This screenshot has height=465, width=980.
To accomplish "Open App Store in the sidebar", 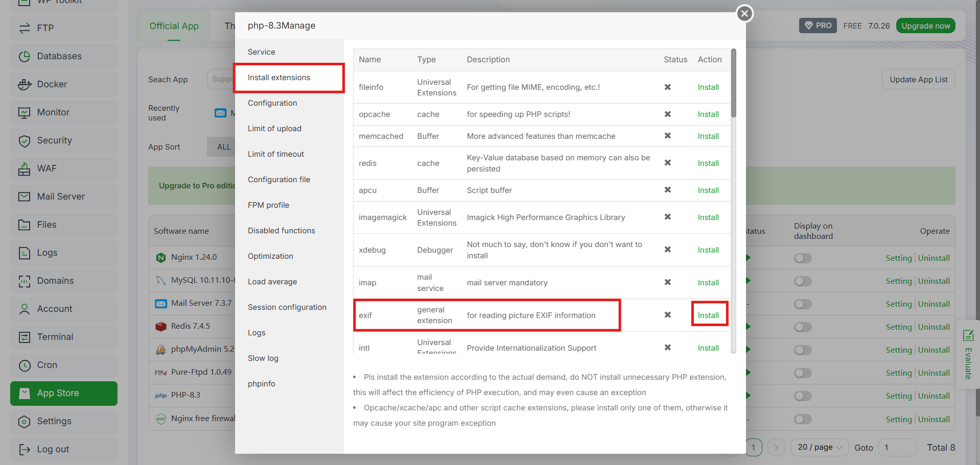I will tap(64, 393).
